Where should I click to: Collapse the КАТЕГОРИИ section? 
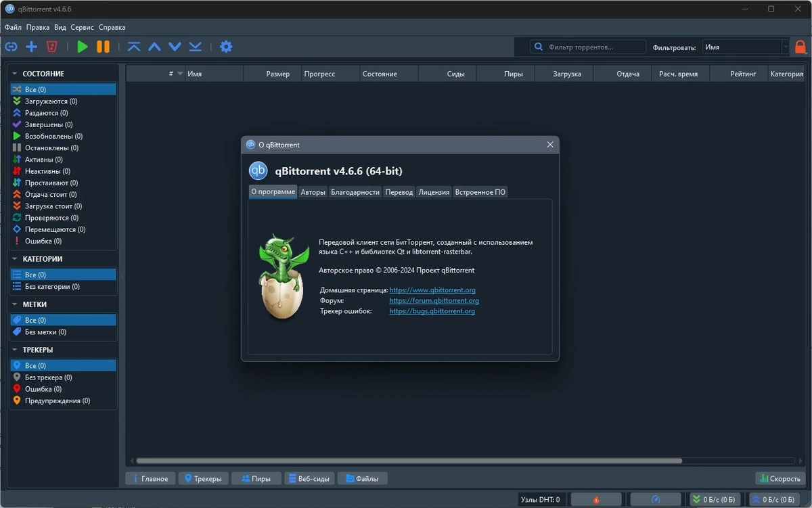point(15,258)
